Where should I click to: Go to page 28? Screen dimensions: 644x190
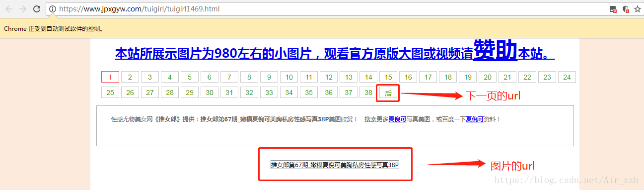click(x=170, y=93)
